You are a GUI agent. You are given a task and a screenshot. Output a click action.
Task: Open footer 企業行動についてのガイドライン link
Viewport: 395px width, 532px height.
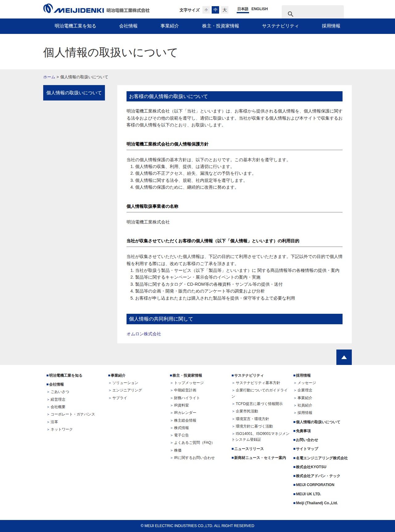(260, 393)
